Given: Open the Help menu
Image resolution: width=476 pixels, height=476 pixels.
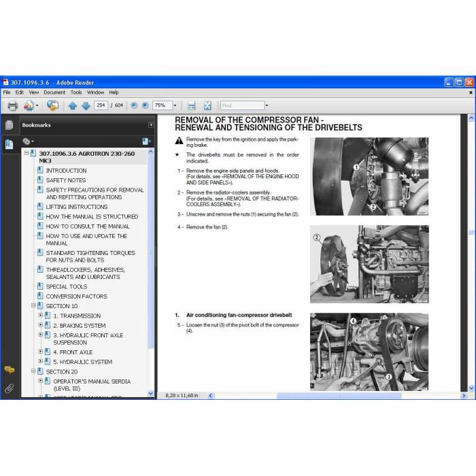Looking at the screenshot, I should [114, 92].
